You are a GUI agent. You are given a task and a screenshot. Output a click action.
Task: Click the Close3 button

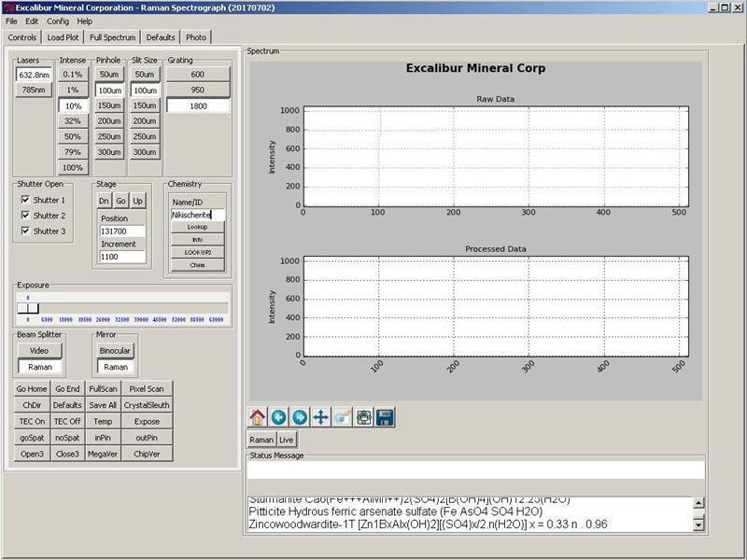[67, 454]
